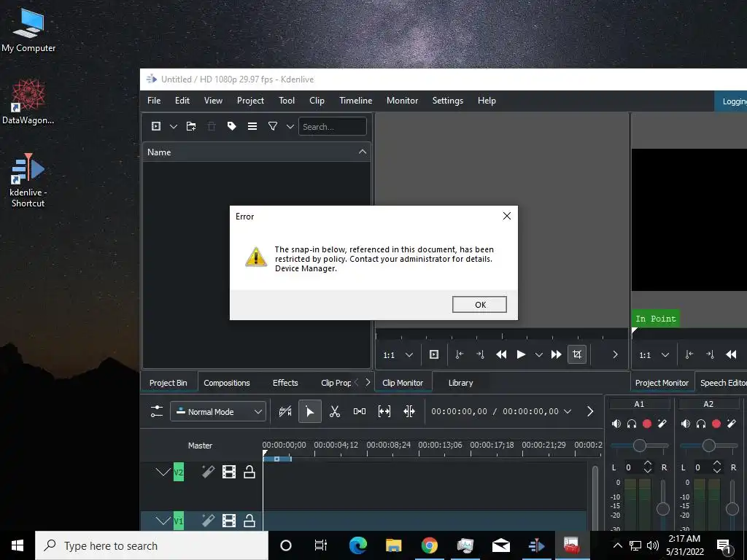Open the timeline timecode format dropdown
The width and height of the screenshot is (747, 560).
(x=568, y=411)
